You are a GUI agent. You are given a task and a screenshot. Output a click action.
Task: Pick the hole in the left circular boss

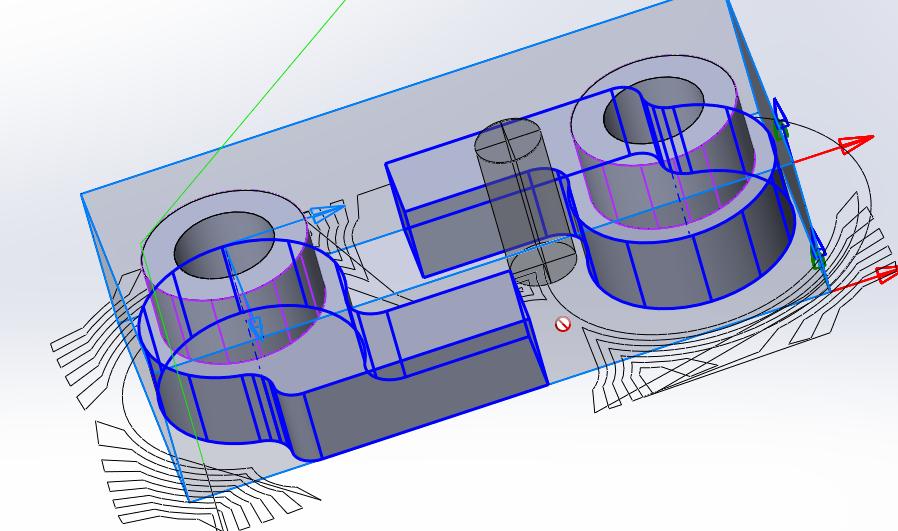pyautogui.click(x=224, y=237)
